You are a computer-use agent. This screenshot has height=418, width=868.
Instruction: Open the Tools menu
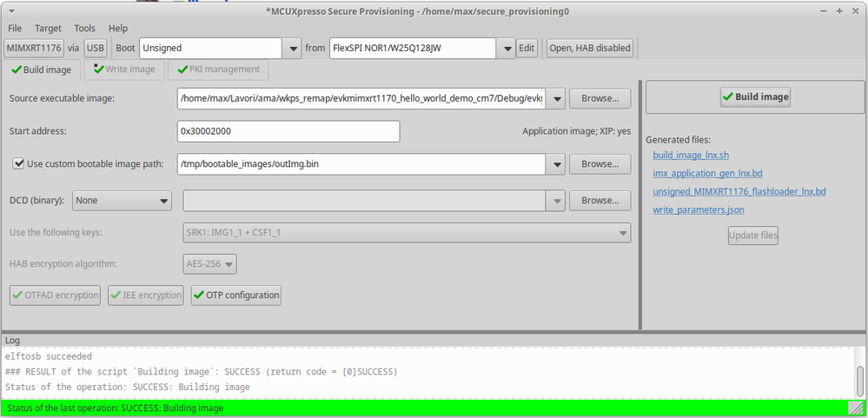[84, 28]
